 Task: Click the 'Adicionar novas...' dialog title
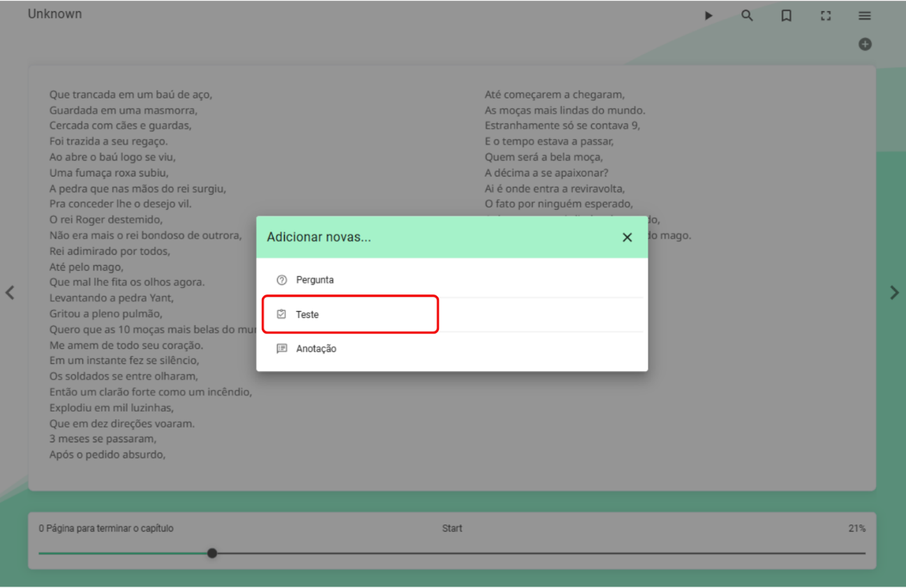pos(319,237)
